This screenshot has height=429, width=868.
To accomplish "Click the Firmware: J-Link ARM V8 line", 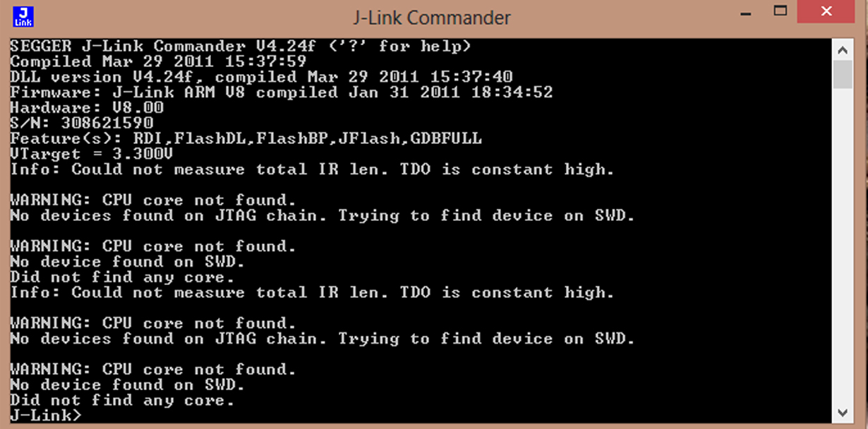I will pos(282,92).
